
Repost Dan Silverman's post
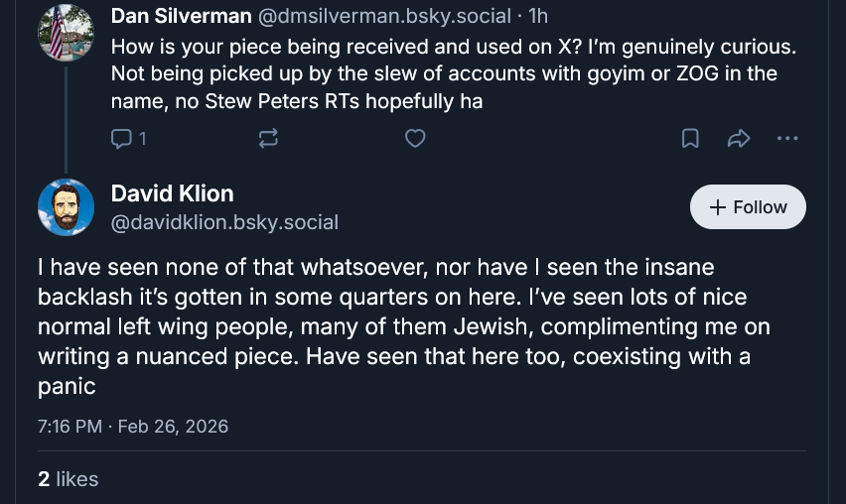click(x=268, y=139)
